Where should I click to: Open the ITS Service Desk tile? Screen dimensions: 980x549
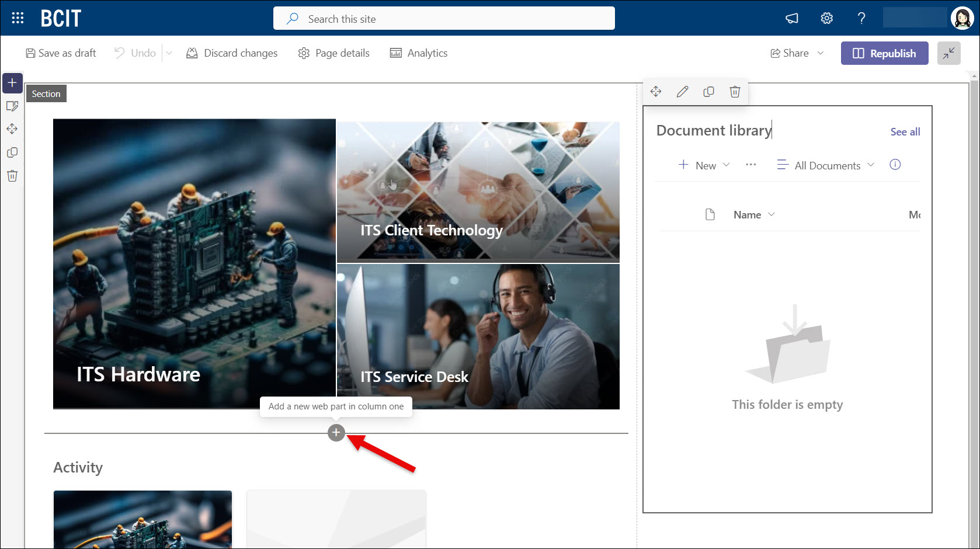[478, 336]
